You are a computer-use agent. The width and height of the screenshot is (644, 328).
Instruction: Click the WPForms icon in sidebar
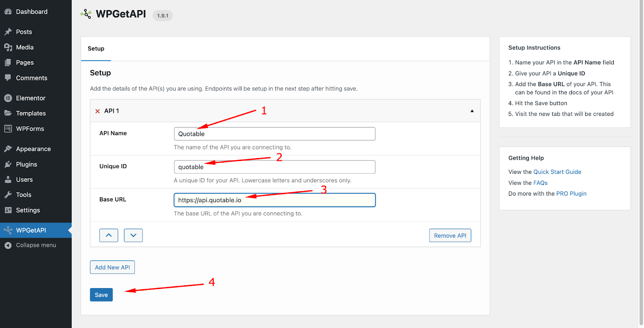tap(8, 129)
